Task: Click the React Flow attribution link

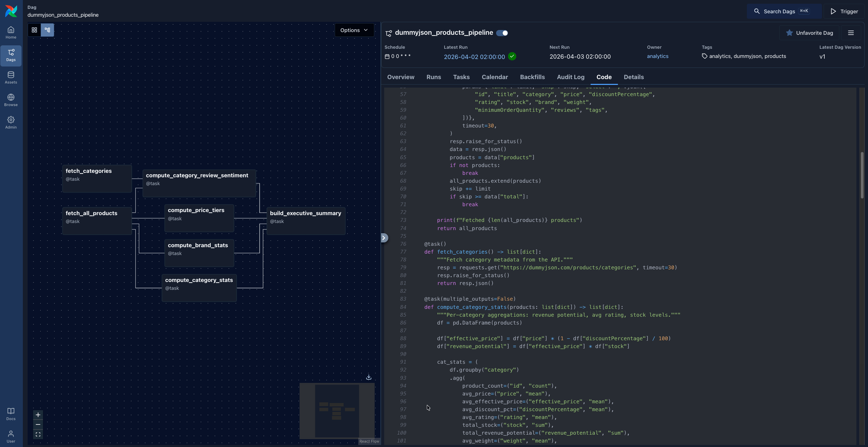Action: (369, 441)
